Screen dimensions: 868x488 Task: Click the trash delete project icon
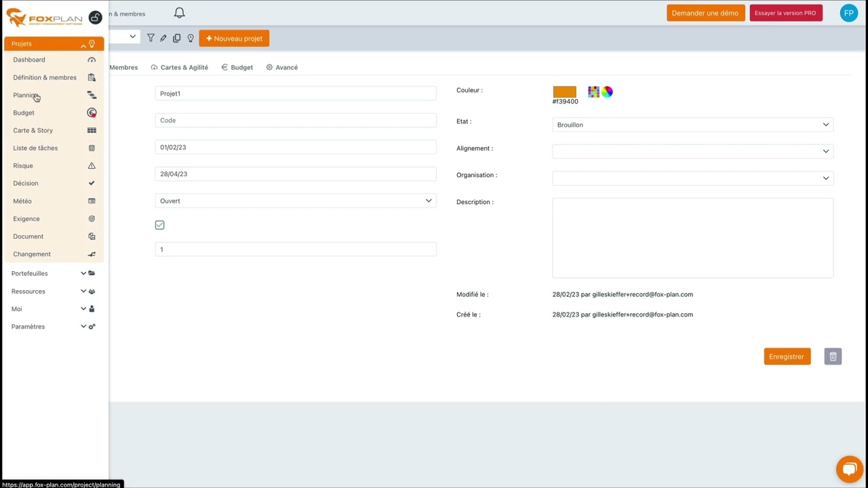point(833,357)
